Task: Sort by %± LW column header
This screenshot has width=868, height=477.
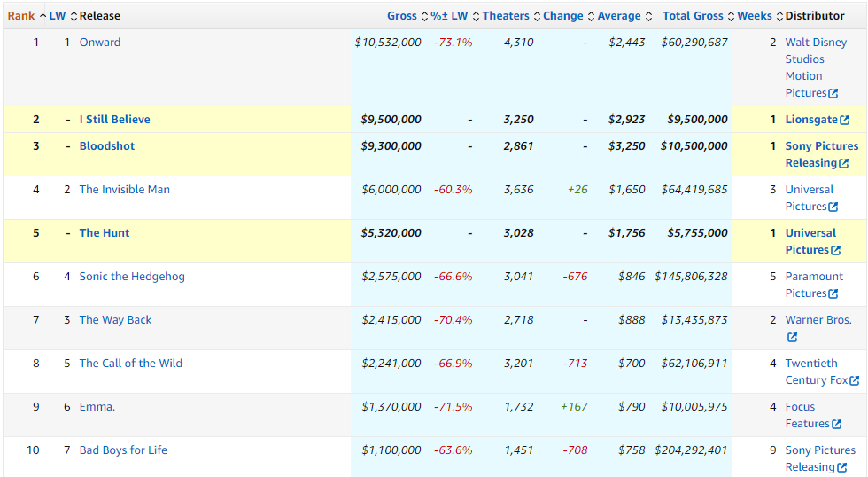Action: 449,16
